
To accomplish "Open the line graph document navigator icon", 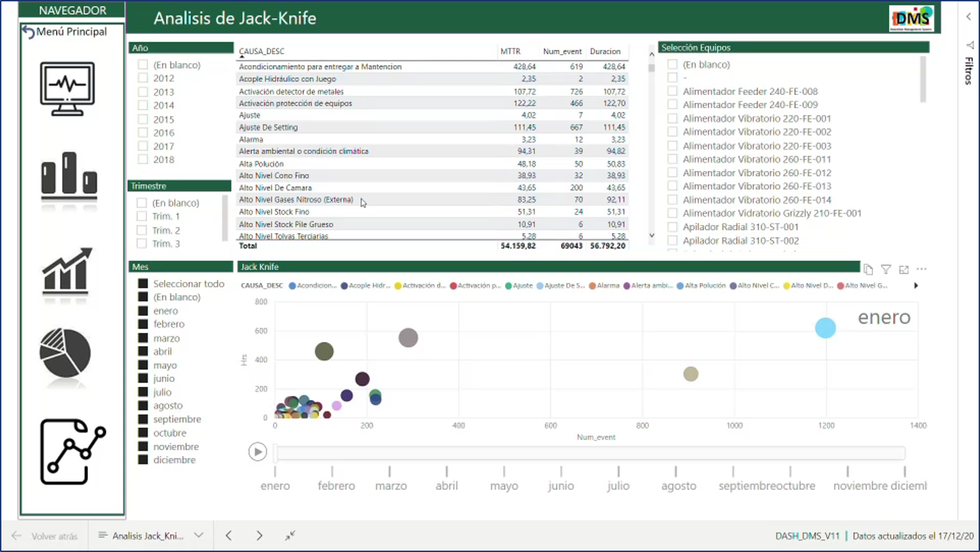I will tap(73, 452).
